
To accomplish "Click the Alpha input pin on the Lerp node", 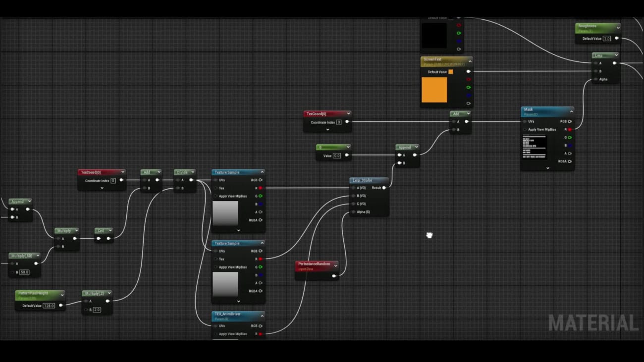I will point(596,79).
